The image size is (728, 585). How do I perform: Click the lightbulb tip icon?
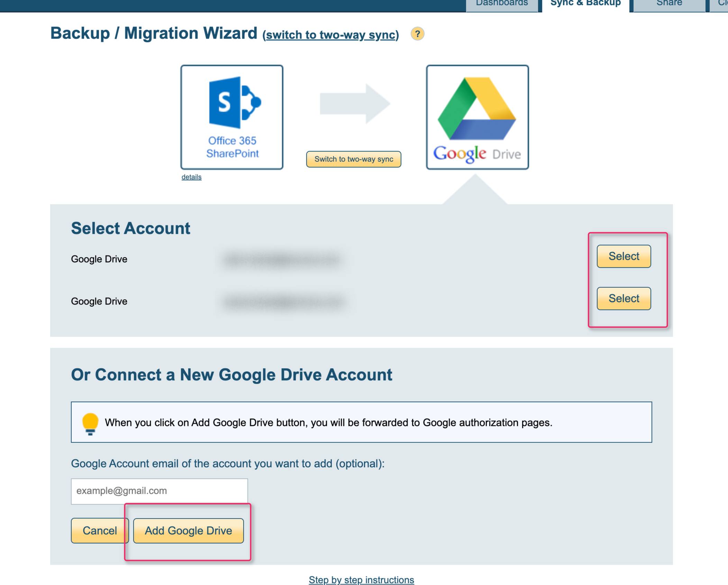click(90, 423)
